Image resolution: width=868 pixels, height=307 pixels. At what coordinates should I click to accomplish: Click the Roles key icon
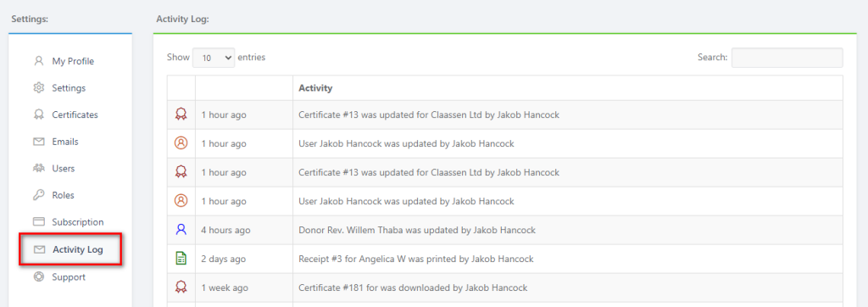[38, 195]
